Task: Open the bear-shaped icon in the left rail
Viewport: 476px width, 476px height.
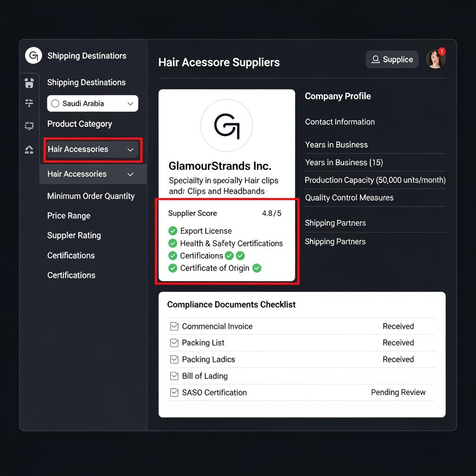Action: click(29, 83)
